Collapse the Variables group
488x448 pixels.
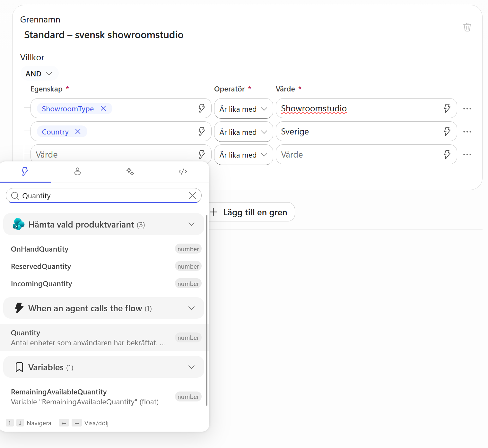(104, 367)
